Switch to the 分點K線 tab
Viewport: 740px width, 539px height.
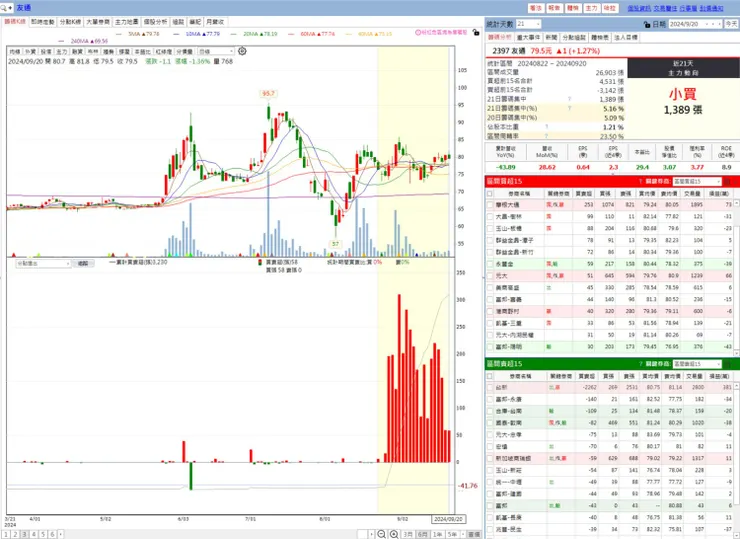[x=70, y=22]
